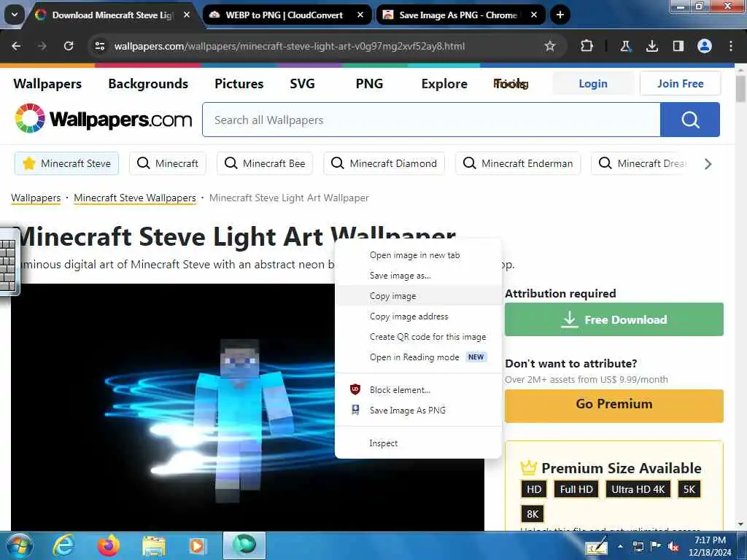Select the 5K size badge
Screen dimensions: 747x560
tap(689, 489)
